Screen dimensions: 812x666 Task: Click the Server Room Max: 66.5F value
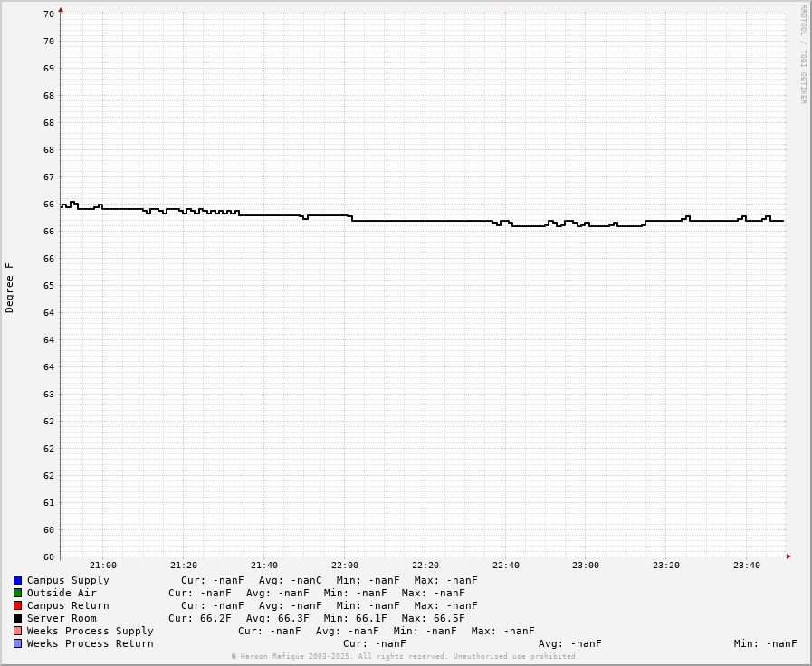click(x=433, y=618)
